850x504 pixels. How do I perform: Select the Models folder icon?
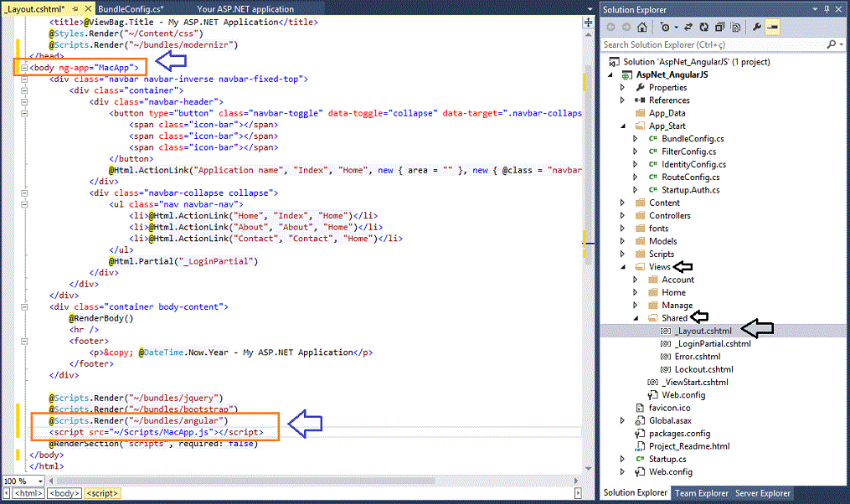pos(640,241)
